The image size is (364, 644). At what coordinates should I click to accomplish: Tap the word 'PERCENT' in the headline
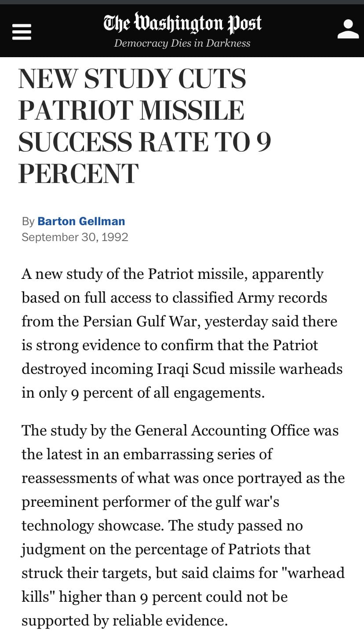[79, 174]
